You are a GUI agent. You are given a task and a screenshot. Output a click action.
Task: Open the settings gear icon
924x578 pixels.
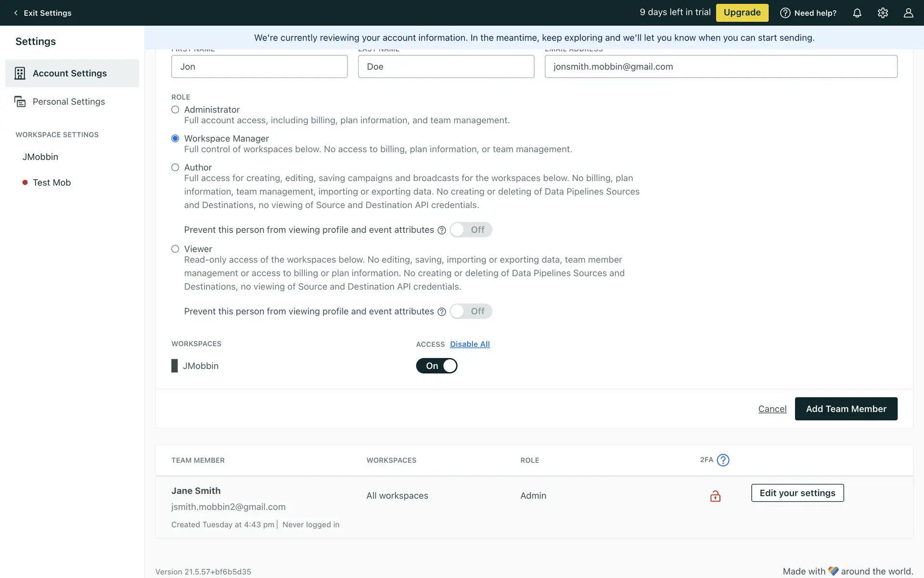pos(883,13)
